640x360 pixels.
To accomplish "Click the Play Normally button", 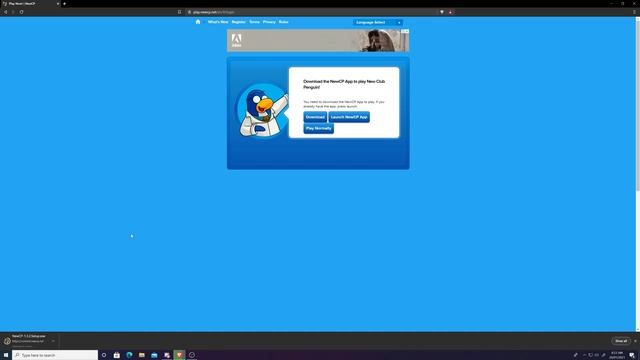I will coord(319,129).
